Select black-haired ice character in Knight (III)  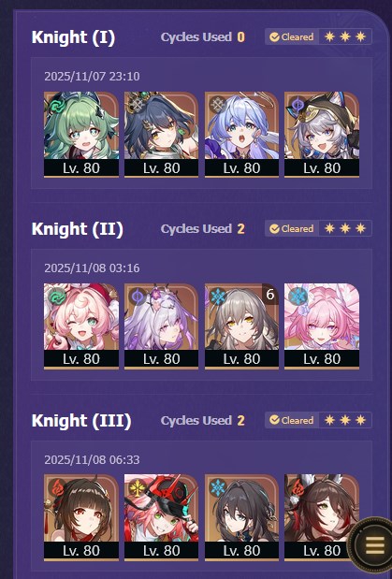click(241, 517)
